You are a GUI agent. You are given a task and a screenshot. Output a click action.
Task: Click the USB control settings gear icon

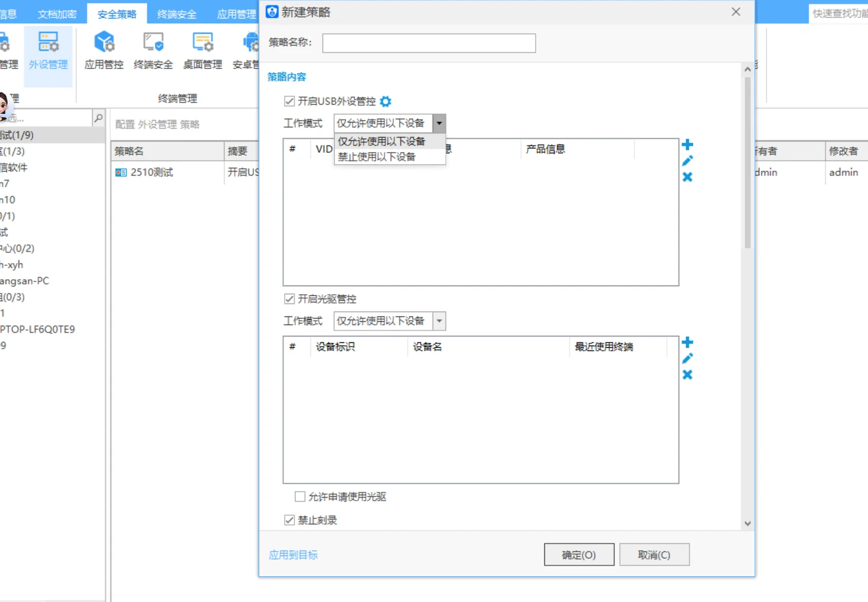pos(386,101)
